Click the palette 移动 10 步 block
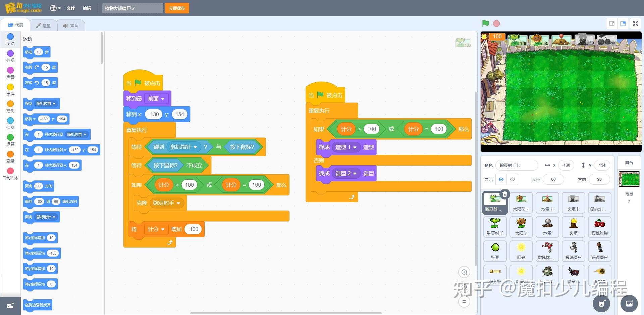 coord(37,52)
